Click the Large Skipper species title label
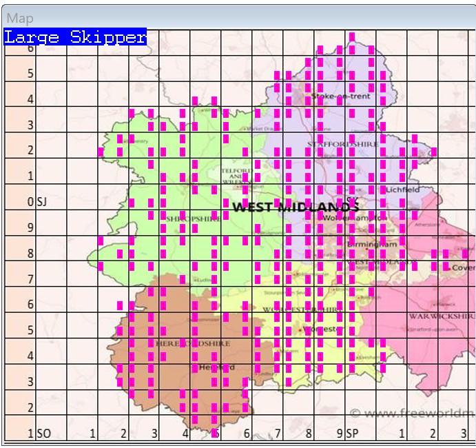Screen dimensions: 476x448 tap(75, 37)
